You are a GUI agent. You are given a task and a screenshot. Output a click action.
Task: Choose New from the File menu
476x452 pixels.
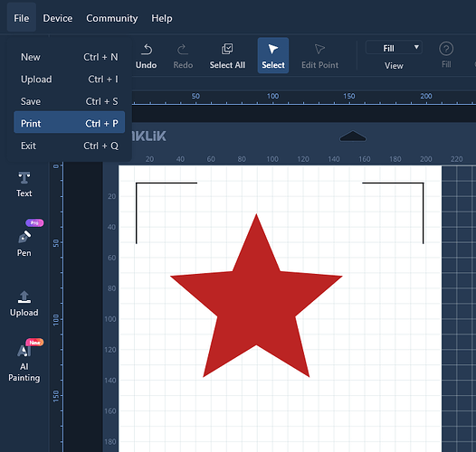(69, 57)
